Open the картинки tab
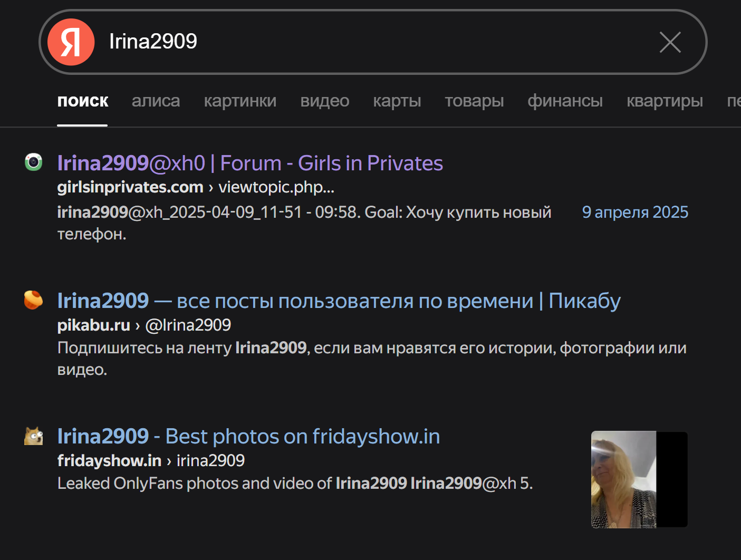Screen dimensions: 741x560 pos(240,101)
